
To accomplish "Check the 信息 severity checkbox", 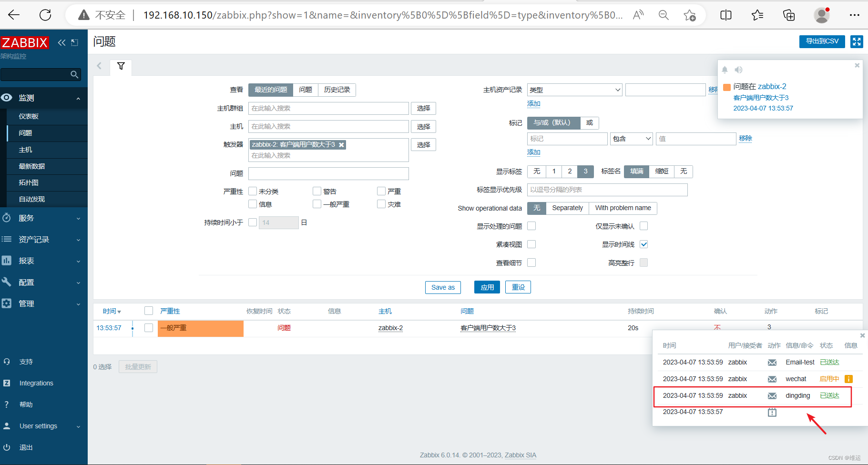I will tap(253, 204).
